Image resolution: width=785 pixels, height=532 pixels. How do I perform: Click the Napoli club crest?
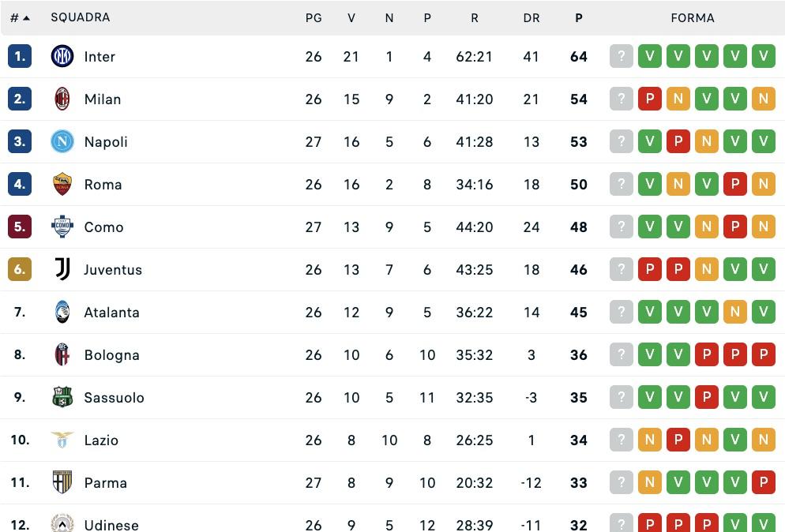coord(62,141)
